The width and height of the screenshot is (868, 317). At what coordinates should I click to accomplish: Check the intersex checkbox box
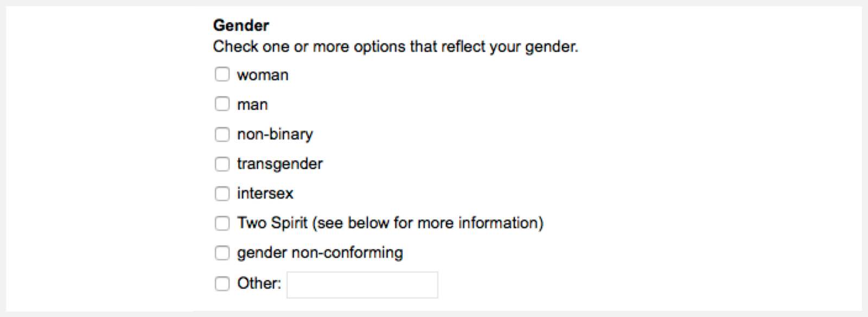coord(222,193)
